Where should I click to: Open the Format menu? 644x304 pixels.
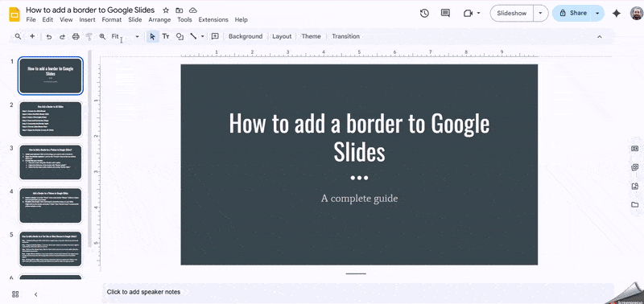click(x=112, y=19)
